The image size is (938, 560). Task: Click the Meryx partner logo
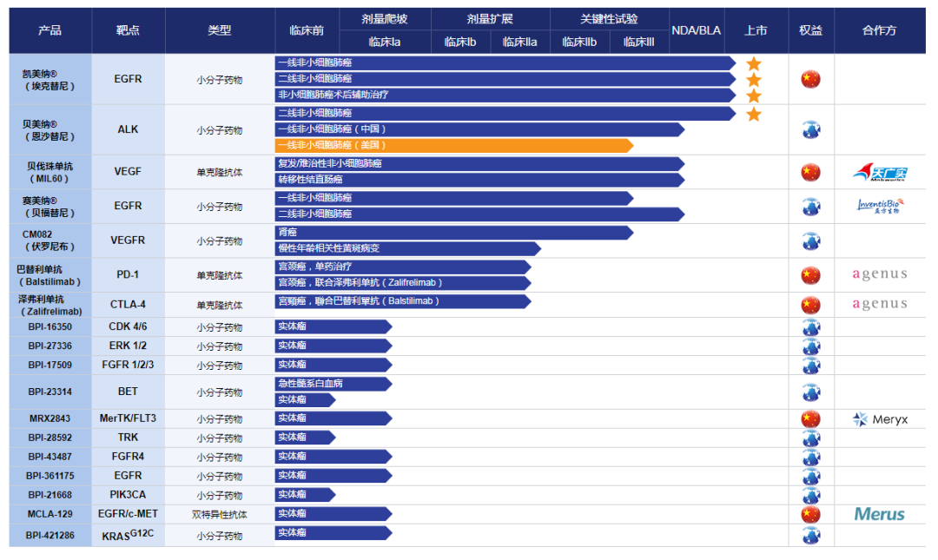pos(880,419)
